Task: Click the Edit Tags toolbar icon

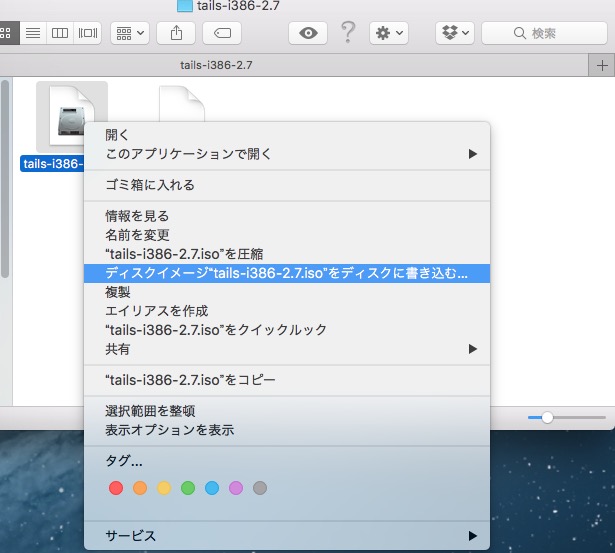Action: click(221, 33)
